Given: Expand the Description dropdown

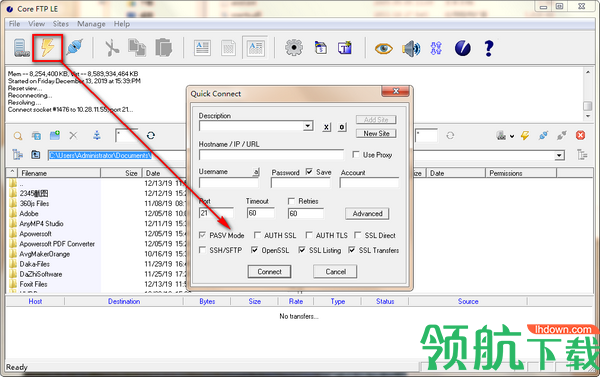Looking at the screenshot, I should tap(308, 126).
